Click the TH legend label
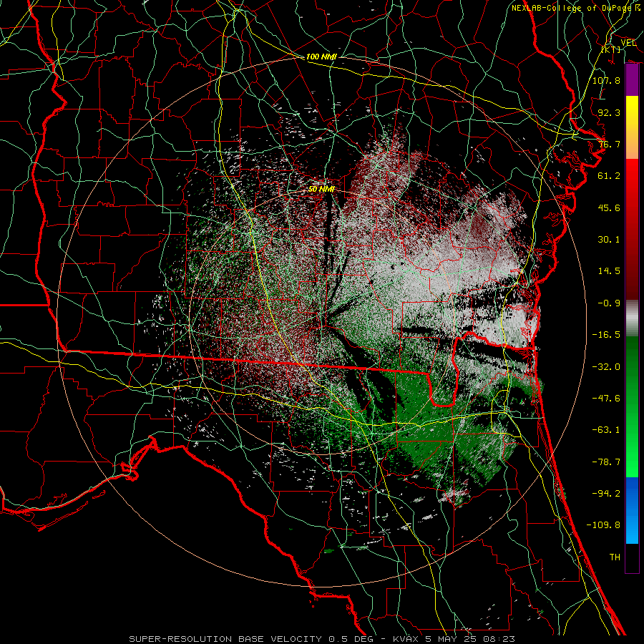This screenshot has height=644, width=644. coord(615,557)
